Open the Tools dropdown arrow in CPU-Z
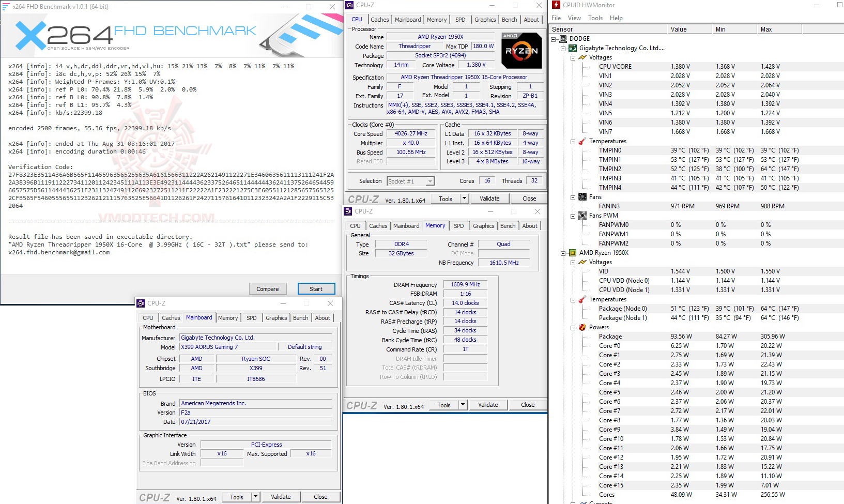 tap(464, 198)
